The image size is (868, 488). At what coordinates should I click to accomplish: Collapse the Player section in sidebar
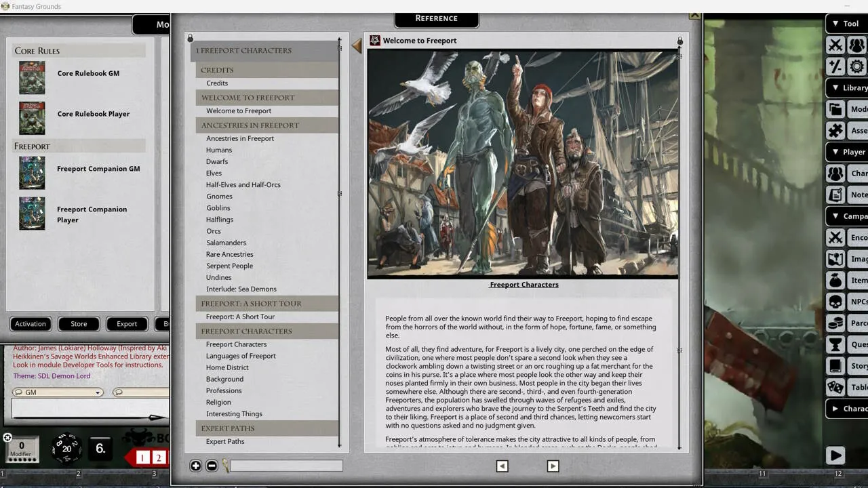point(836,152)
